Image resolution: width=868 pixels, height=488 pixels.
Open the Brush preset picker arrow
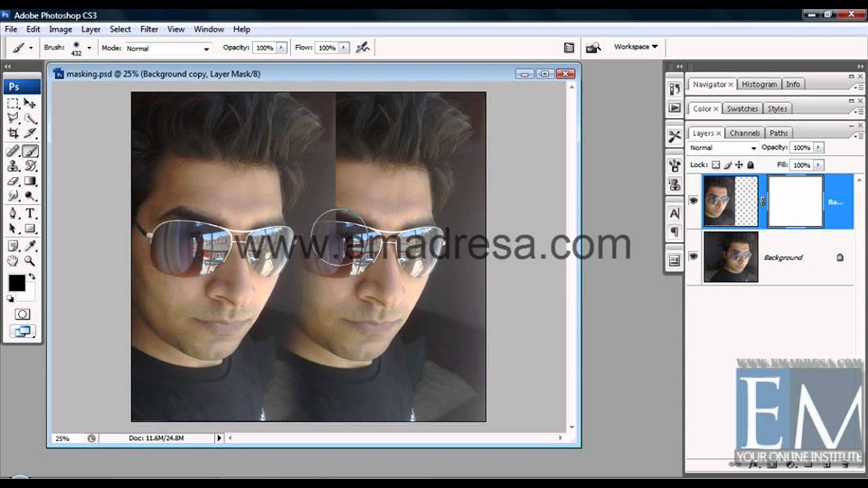(89, 48)
